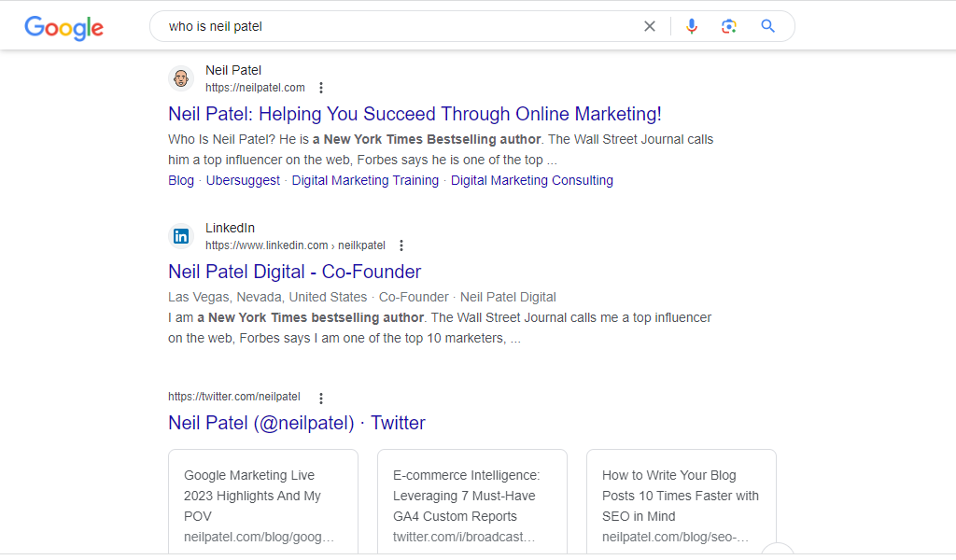This screenshot has width=956, height=560.
Task: Open the 'E-commerce Intelligence' GA4 tweet card
Action: pyautogui.click(x=471, y=503)
